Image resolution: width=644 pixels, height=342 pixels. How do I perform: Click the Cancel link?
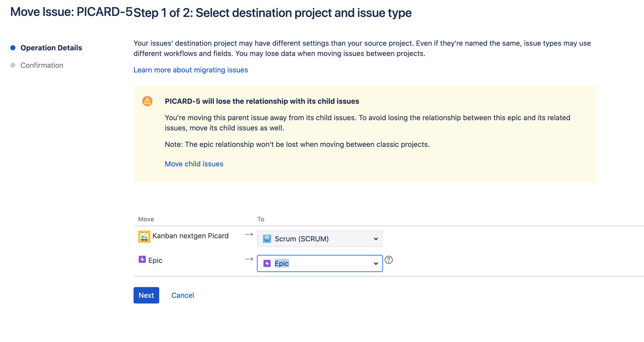pos(183,295)
